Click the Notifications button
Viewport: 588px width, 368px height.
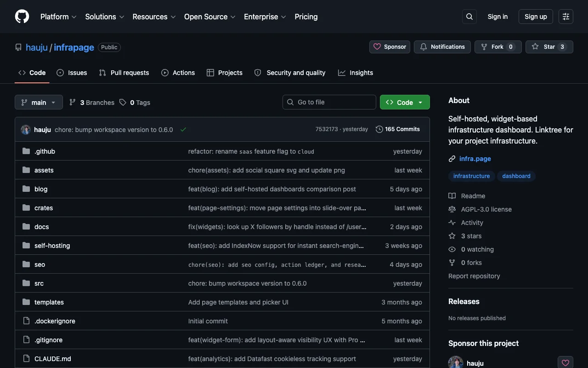pyautogui.click(x=442, y=47)
